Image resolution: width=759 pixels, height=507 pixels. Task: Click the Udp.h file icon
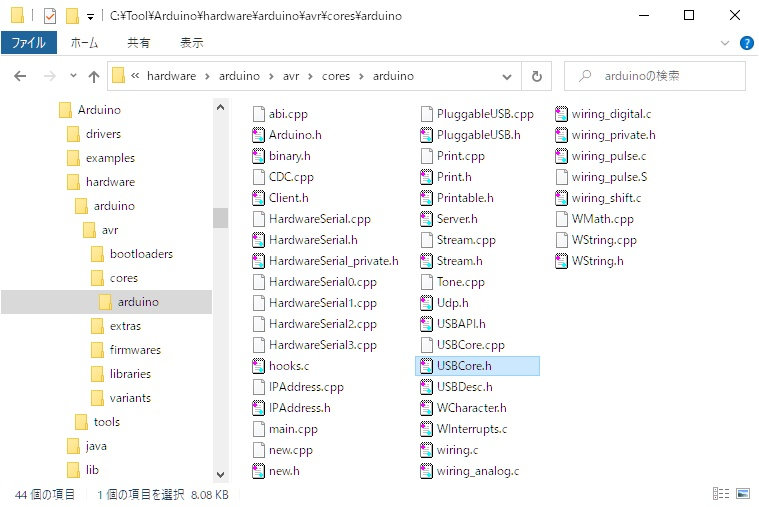pos(426,303)
